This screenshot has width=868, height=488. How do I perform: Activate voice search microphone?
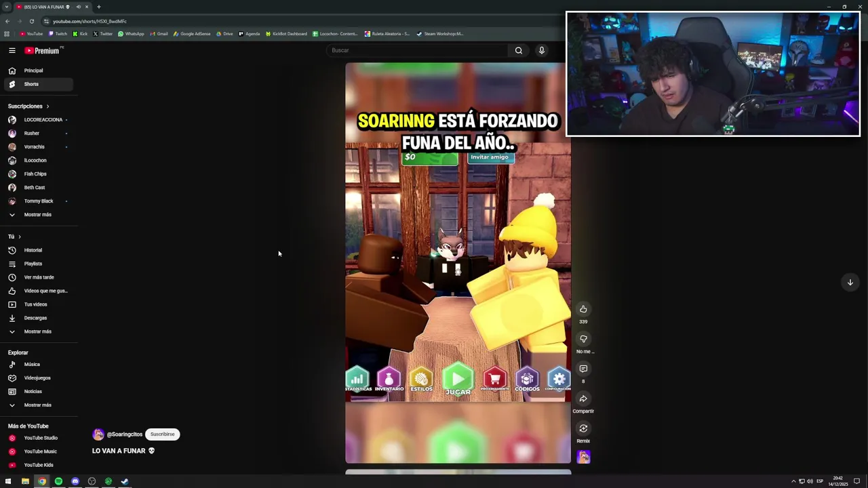(542, 50)
